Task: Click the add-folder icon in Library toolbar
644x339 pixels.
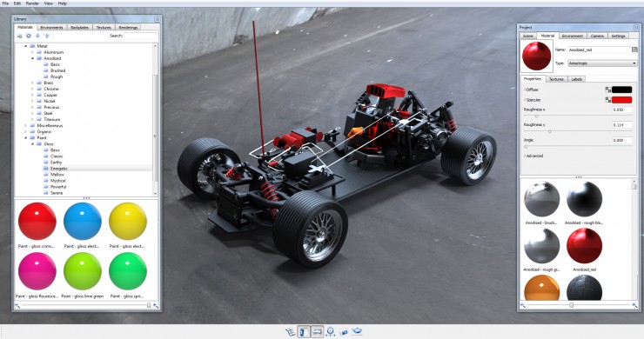Action: tap(19, 37)
